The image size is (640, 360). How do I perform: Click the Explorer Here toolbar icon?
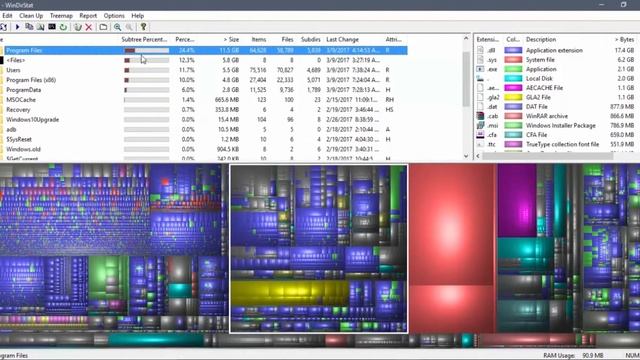(x=40, y=27)
